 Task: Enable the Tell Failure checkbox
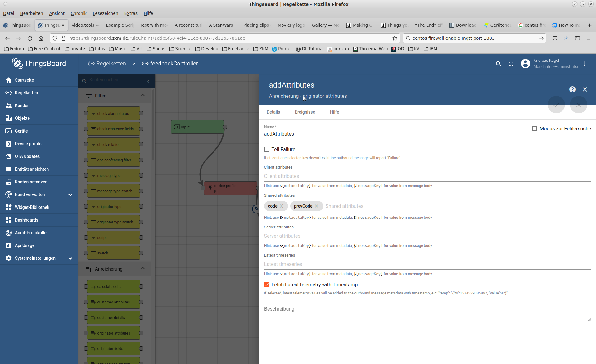click(x=267, y=149)
